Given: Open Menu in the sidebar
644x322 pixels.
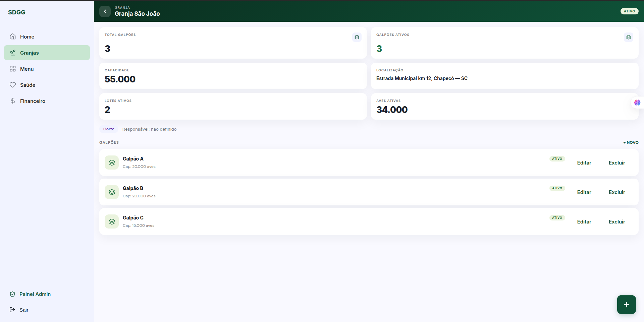Looking at the screenshot, I should 47,69.
